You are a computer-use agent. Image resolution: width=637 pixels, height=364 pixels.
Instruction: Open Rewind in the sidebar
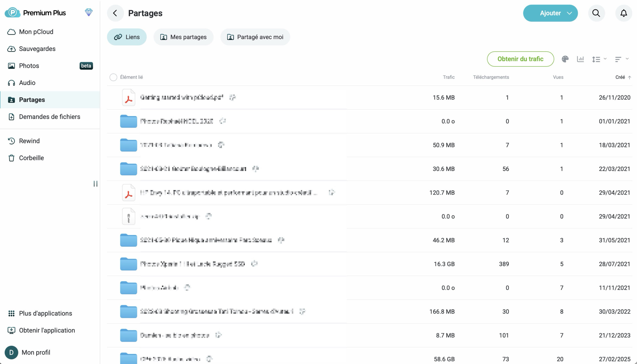29,141
